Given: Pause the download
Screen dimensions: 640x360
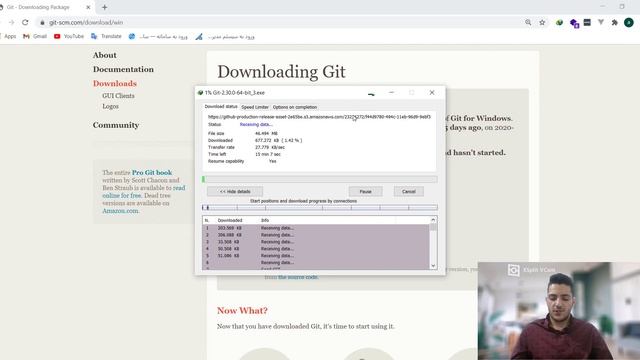Looking at the screenshot, I should coord(365,191).
